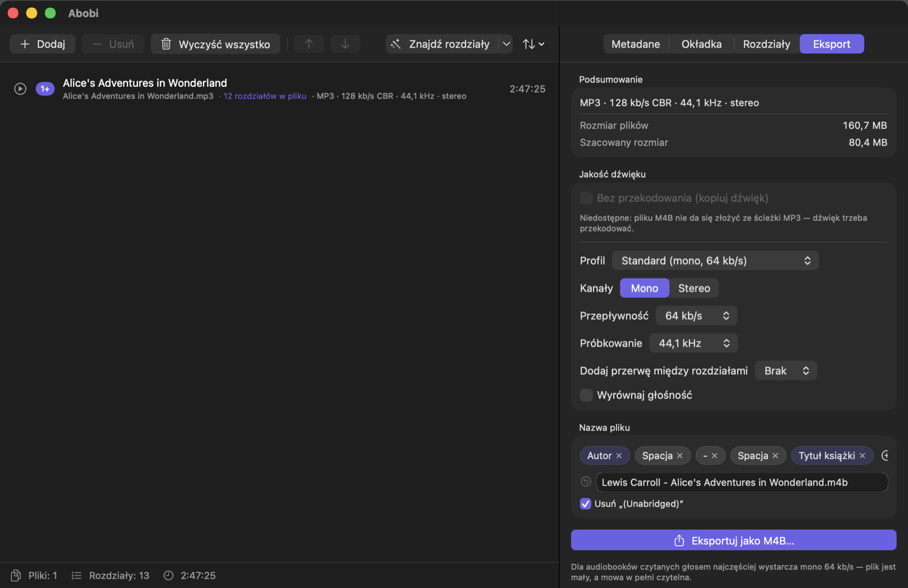Select Stereo channel mode
Screen dimensions: 908x588
click(694, 288)
